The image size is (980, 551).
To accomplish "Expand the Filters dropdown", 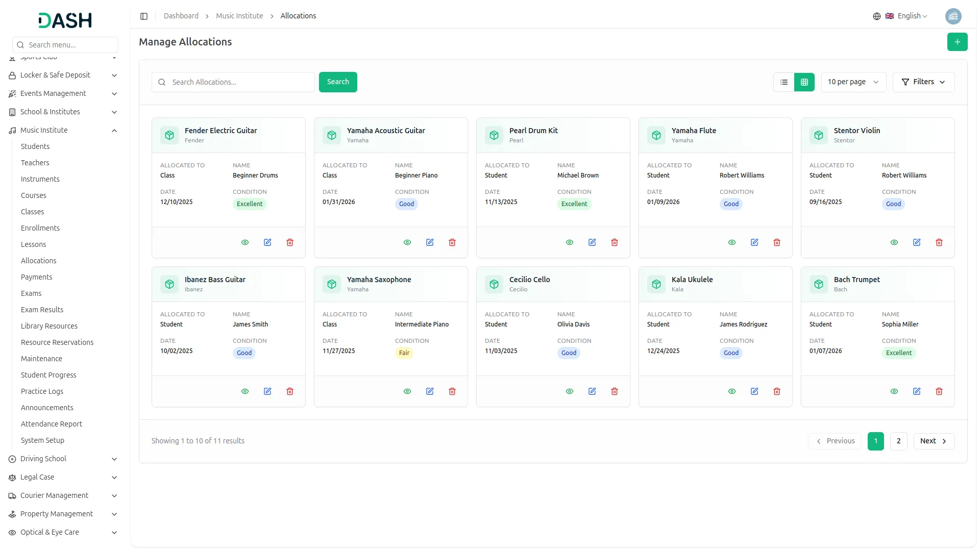I will click(923, 82).
